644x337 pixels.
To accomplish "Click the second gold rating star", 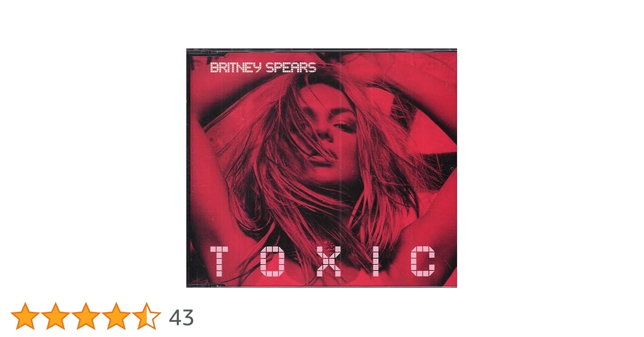I will (x=56, y=316).
